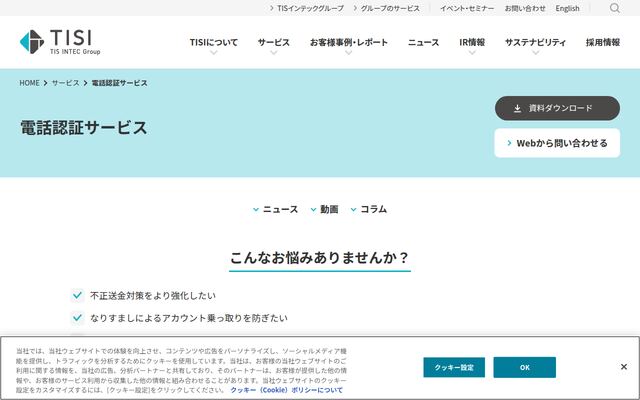Image resolution: width=640 pixels, height=400 pixels.
Task: Open お客様事例・レポート navigation item
Action: pos(348,42)
